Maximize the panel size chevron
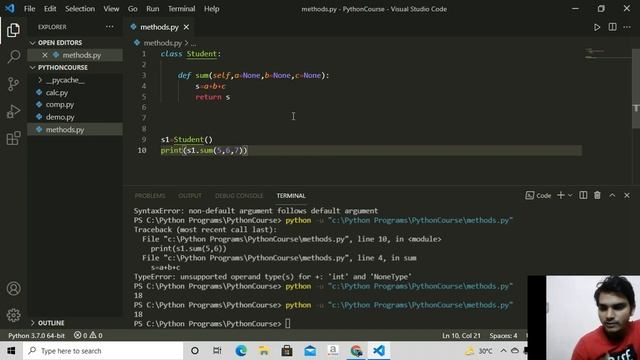Screen dimensions: 640x360 click(612, 196)
